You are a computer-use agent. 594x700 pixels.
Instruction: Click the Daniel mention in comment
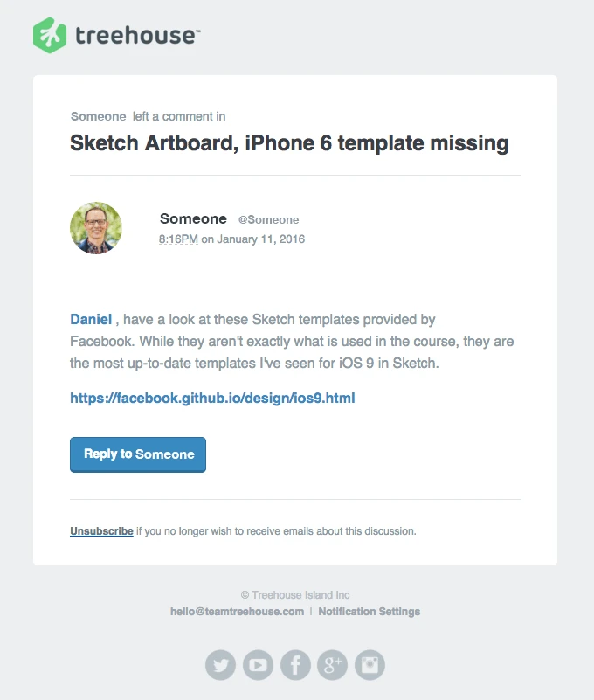click(x=90, y=320)
